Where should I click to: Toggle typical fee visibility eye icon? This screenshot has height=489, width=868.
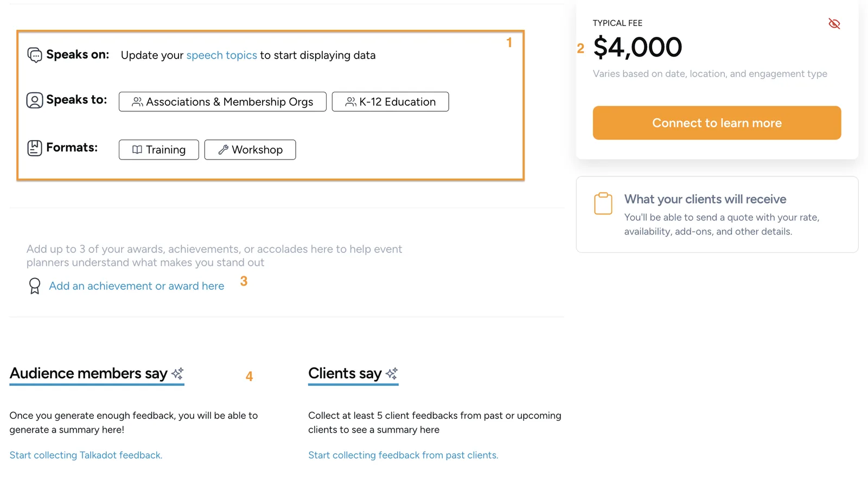[x=834, y=23]
